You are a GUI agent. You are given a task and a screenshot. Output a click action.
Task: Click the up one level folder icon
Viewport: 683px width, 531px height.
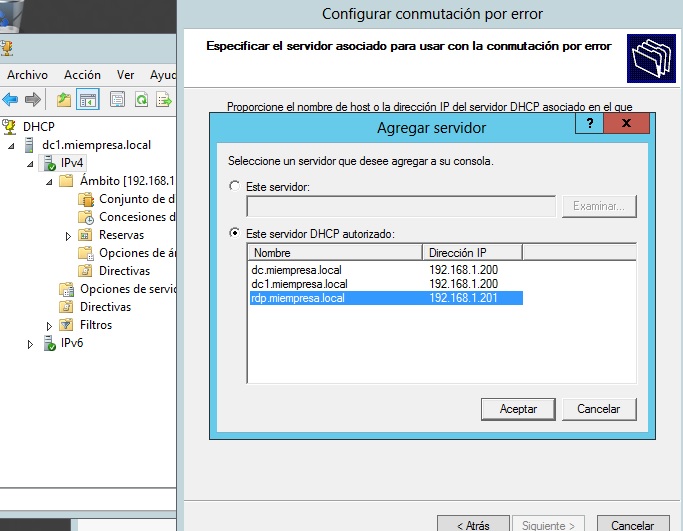pyautogui.click(x=64, y=99)
